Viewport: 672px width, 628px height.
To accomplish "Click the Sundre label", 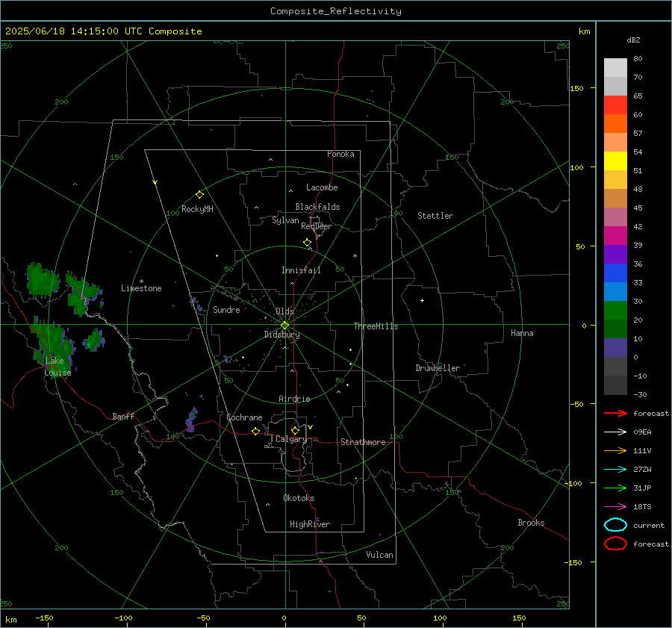I will point(226,309).
